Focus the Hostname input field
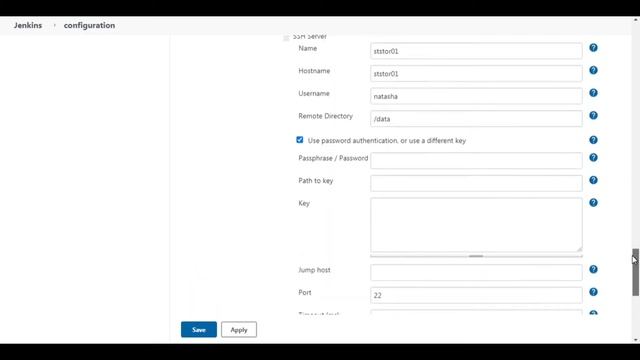Viewport: 640px width, 360px height. tap(476, 73)
